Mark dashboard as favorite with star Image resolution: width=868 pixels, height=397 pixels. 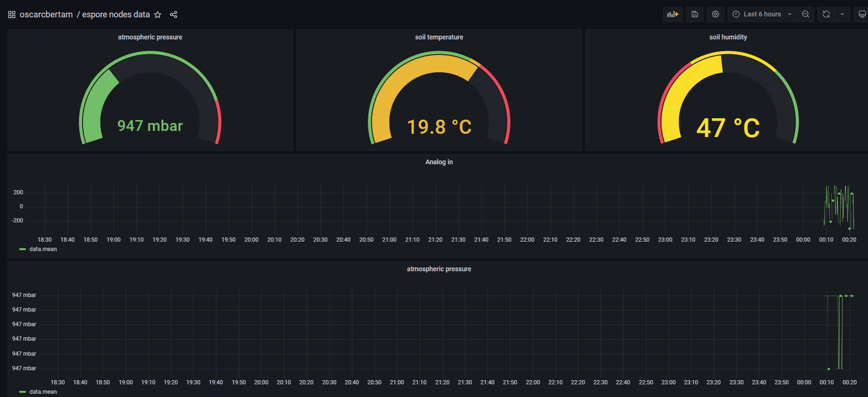pos(158,15)
